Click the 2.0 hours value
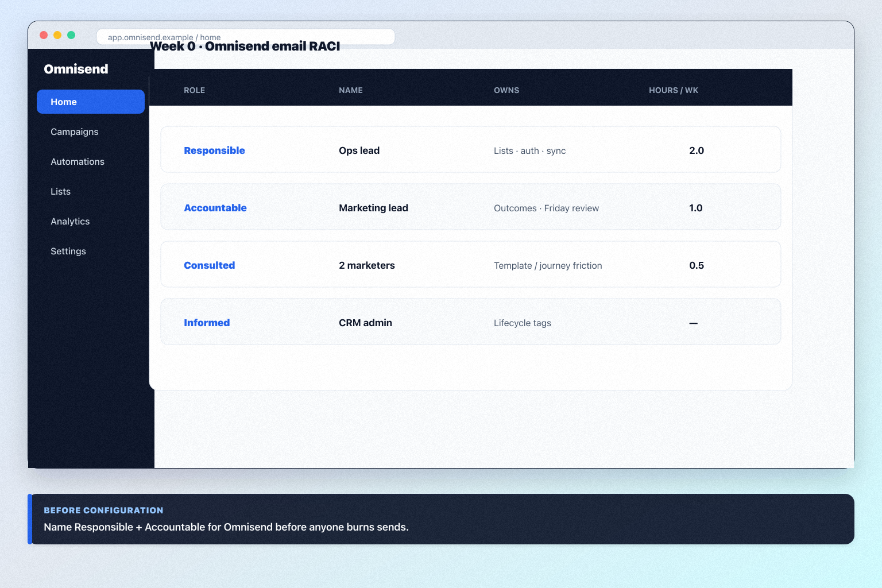This screenshot has width=882, height=588. click(x=697, y=150)
